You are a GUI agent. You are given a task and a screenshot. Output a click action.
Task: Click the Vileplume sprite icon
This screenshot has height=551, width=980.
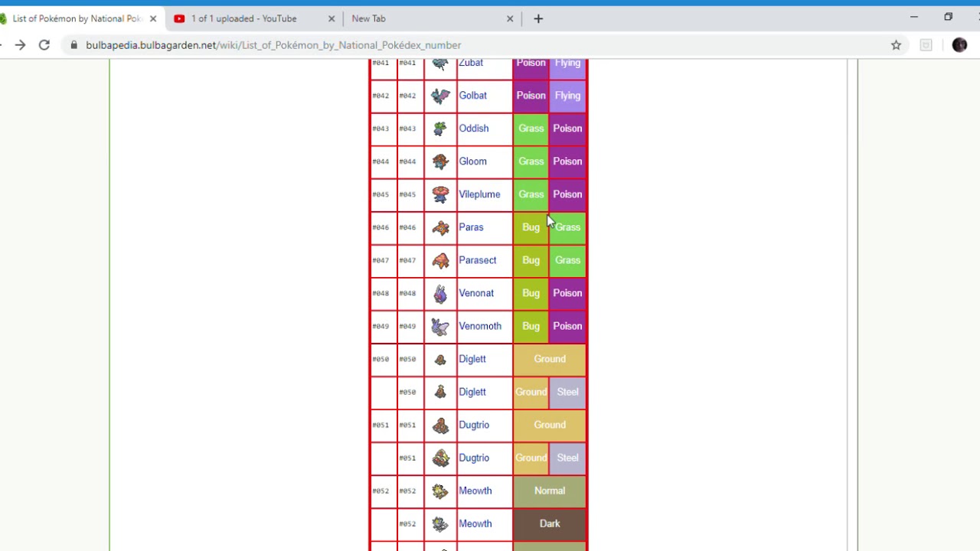pos(440,194)
